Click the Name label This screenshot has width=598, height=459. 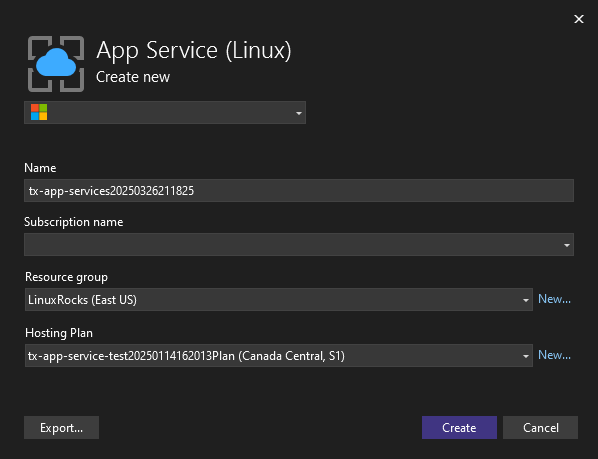[x=40, y=168]
